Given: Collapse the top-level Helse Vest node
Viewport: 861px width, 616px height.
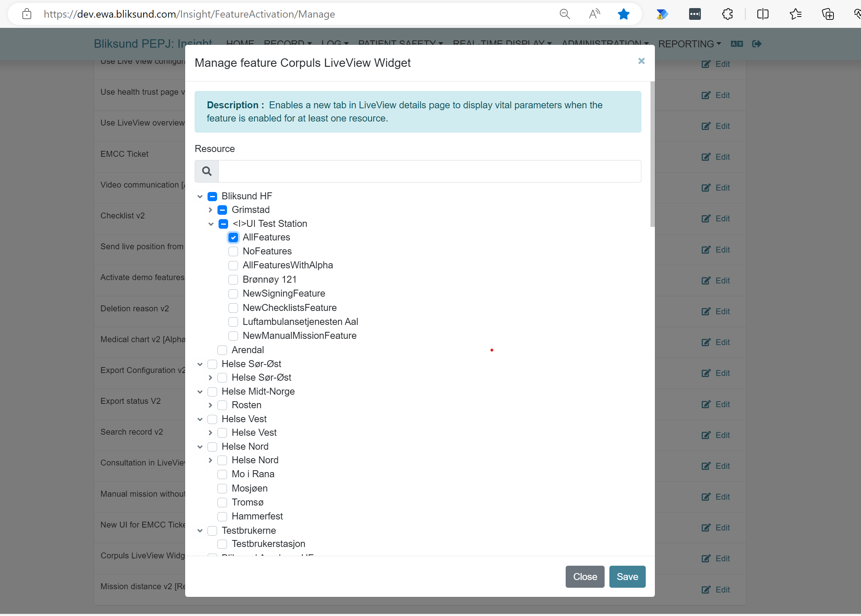Looking at the screenshot, I should point(200,419).
